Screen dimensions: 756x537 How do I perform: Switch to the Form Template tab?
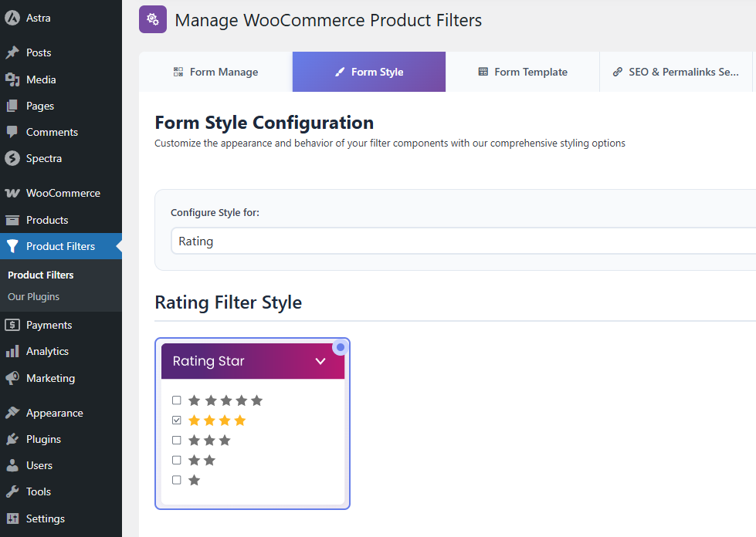click(x=522, y=72)
